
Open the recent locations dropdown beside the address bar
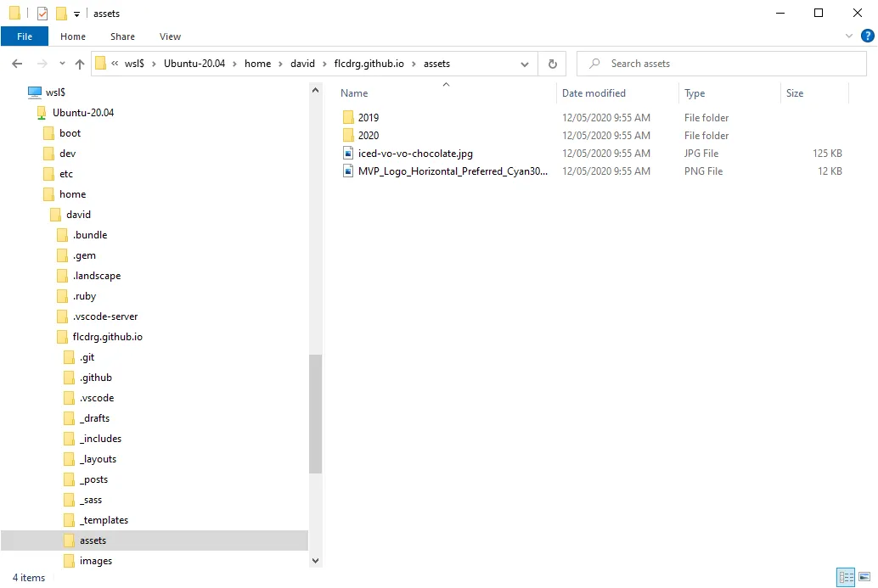525,64
